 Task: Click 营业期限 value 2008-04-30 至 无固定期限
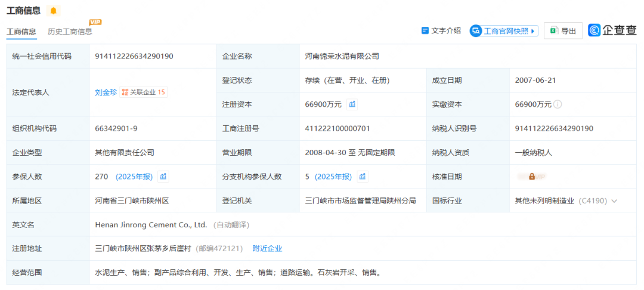click(350, 153)
